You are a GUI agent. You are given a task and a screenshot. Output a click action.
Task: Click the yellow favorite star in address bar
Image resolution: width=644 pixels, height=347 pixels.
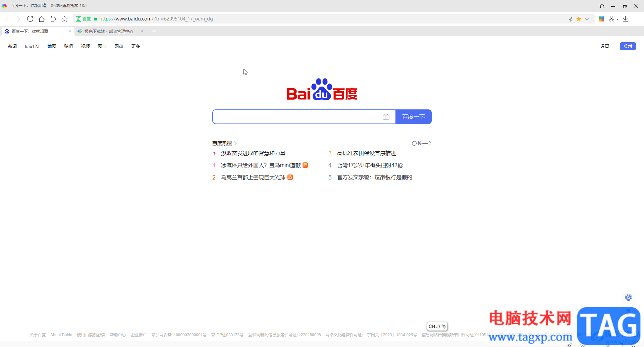pyautogui.click(x=579, y=19)
